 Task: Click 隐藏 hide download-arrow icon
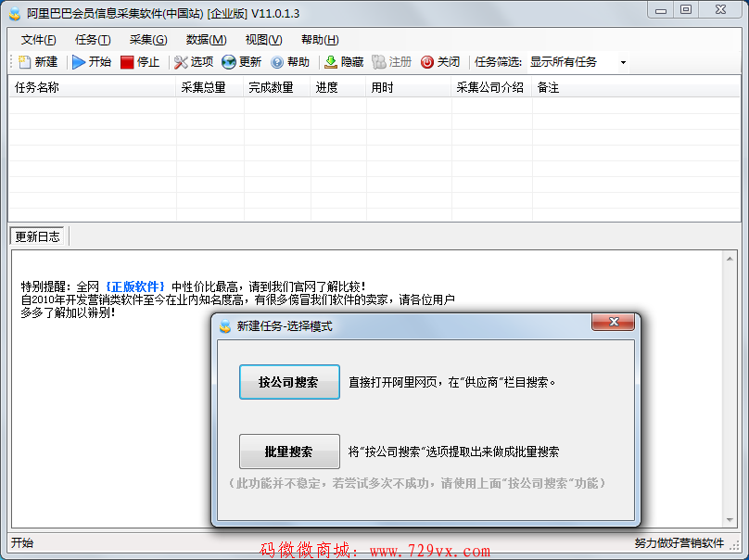pos(331,62)
